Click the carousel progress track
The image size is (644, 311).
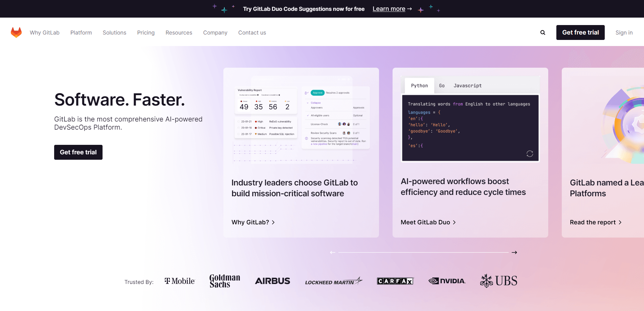[423, 252]
